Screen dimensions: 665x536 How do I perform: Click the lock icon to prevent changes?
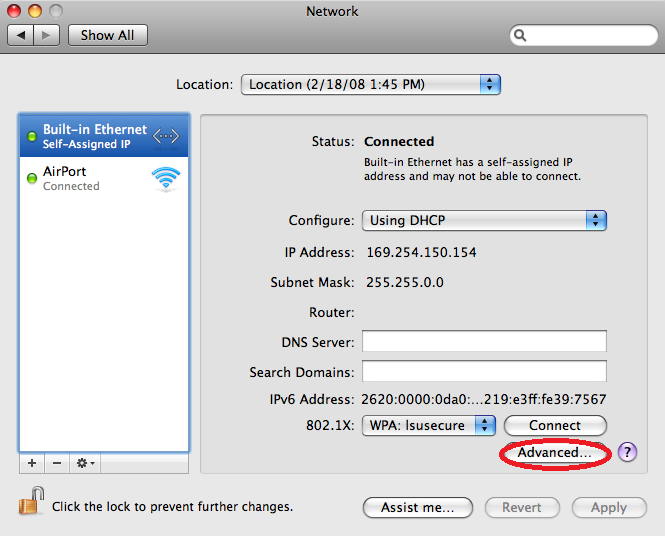[31, 501]
